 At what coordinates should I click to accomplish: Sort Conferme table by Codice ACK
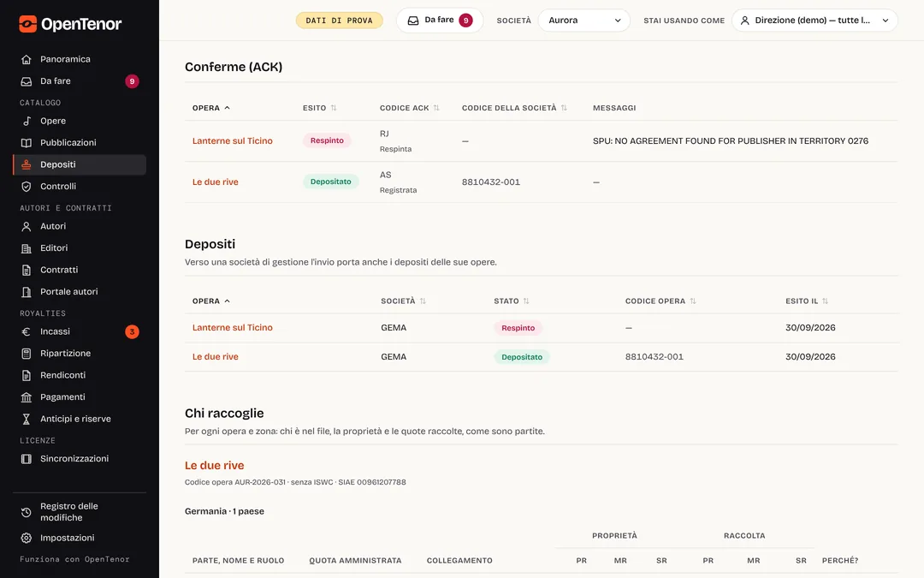[x=410, y=108]
